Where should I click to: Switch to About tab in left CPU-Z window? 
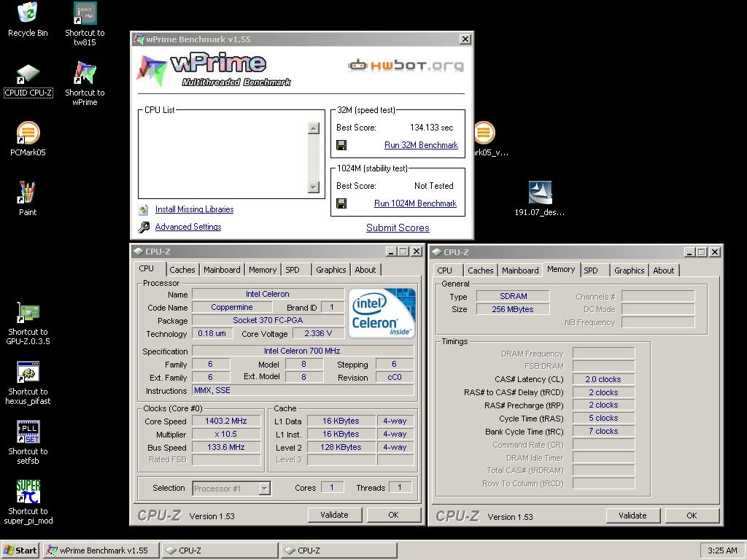365,270
